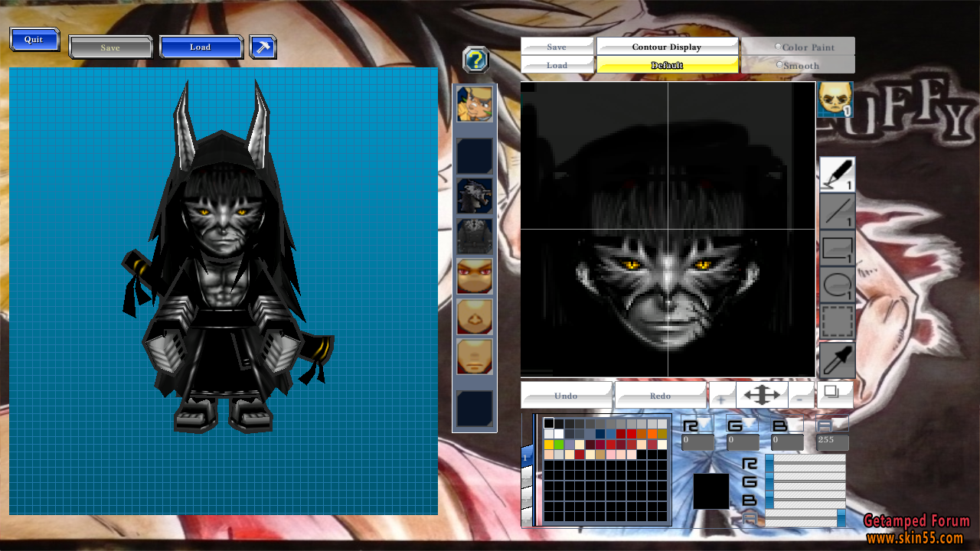This screenshot has height=551, width=980.
Task: Select the wolf head part thumbnail
Action: (475, 196)
